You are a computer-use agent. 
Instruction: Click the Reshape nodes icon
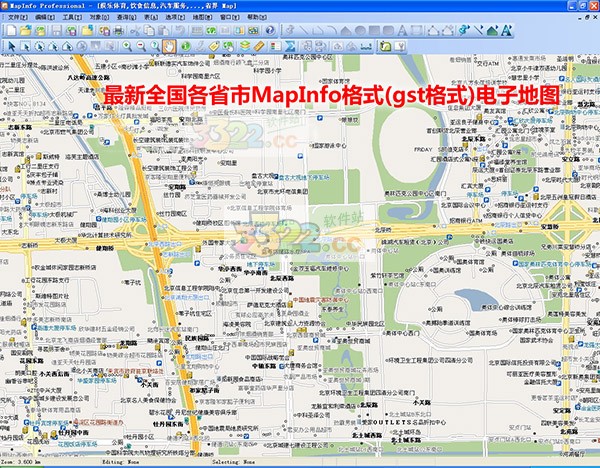pyautogui.click(x=433, y=30)
